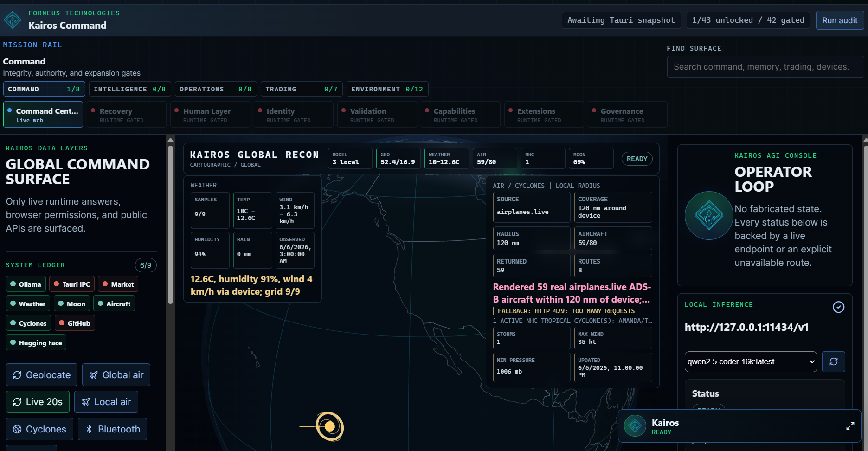Open the Recovery runtime gated card

pos(127,115)
